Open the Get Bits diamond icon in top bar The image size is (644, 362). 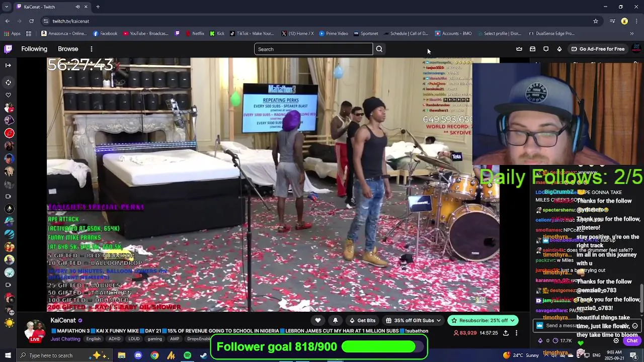tap(559, 49)
